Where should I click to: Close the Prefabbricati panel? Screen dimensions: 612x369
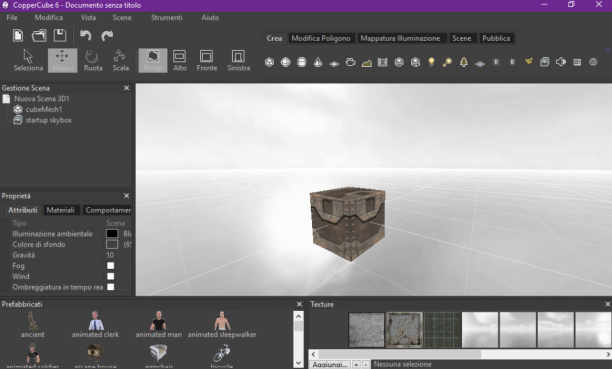(299, 304)
